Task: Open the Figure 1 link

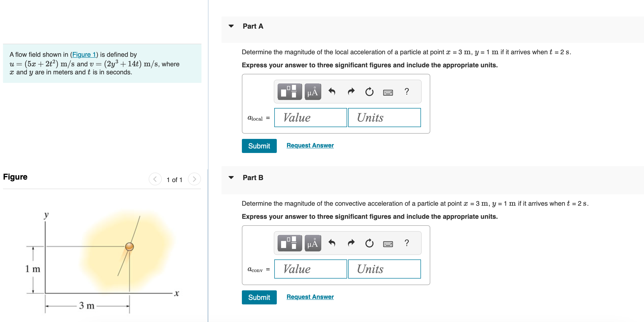Action: [x=84, y=55]
